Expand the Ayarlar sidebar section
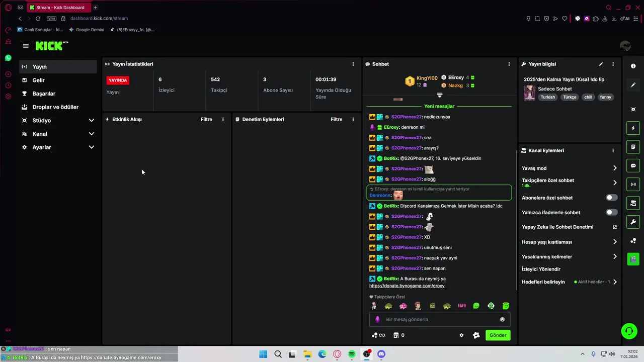Screen dimensions: 644x362 [x=58, y=147]
